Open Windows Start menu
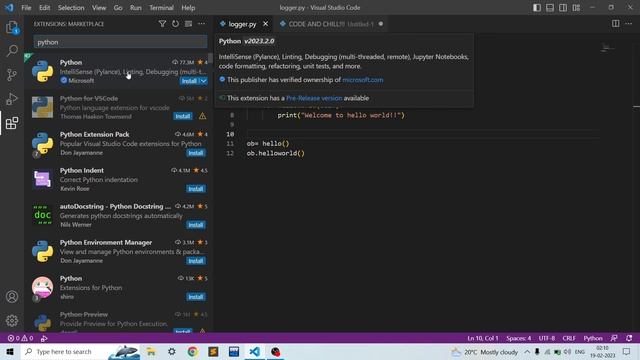This screenshot has width=640, height=360. (x=10, y=352)
